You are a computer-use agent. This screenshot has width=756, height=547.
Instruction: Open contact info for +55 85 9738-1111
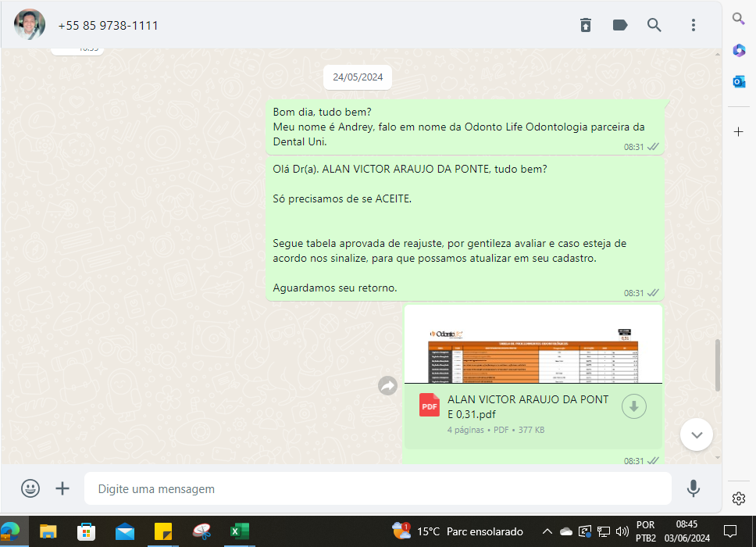point(108,26)
